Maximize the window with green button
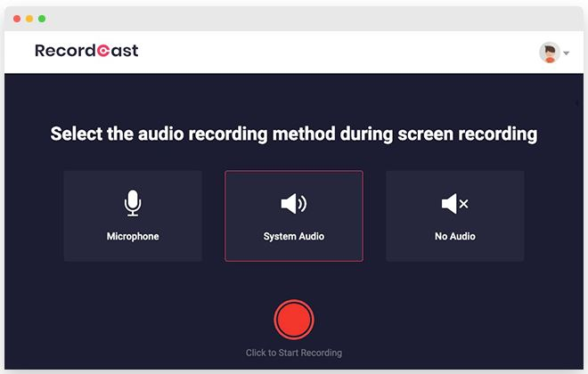588x374 pixels. (x=42, y=19)
